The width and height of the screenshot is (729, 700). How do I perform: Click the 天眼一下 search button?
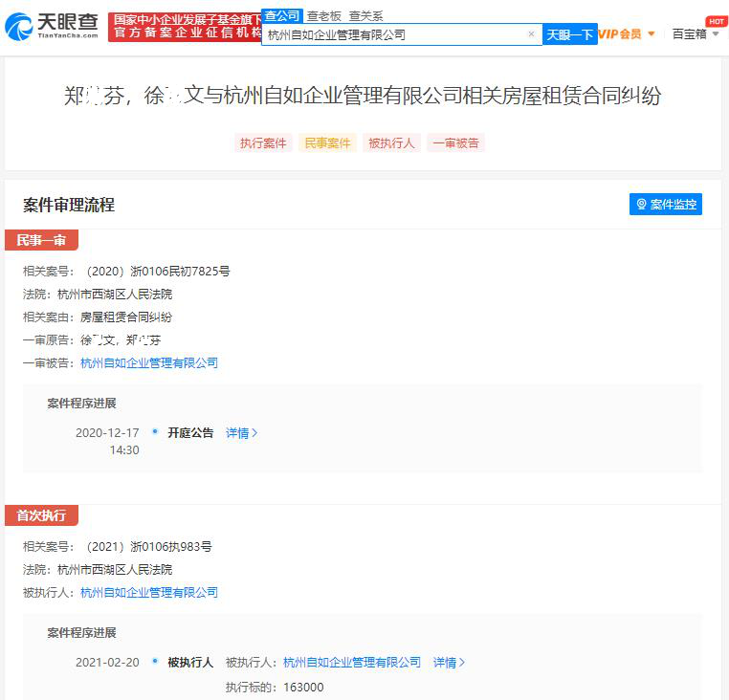(569, 34)
